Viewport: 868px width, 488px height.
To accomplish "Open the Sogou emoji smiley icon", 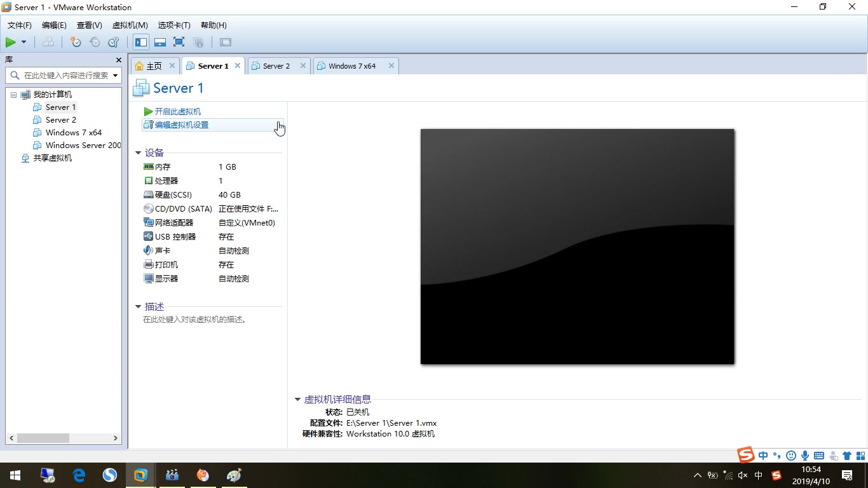I will tap(791, 456).
